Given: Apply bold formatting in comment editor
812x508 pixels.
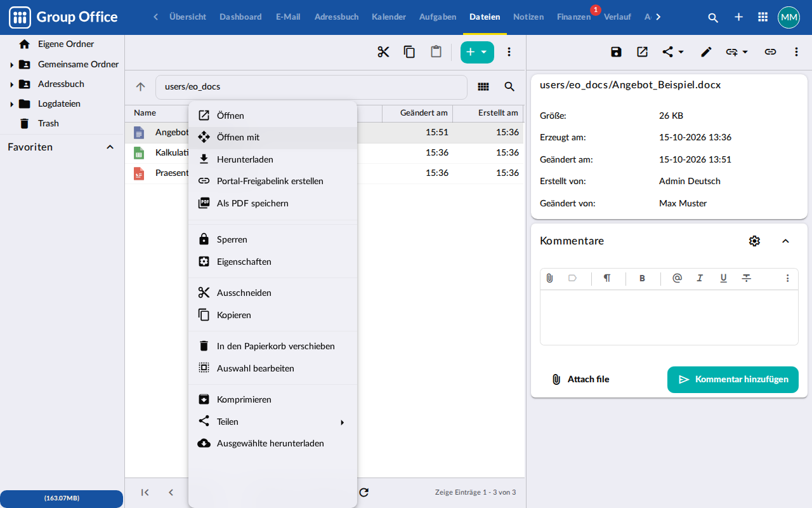Looking at the screenshot, I should (642, 278).
